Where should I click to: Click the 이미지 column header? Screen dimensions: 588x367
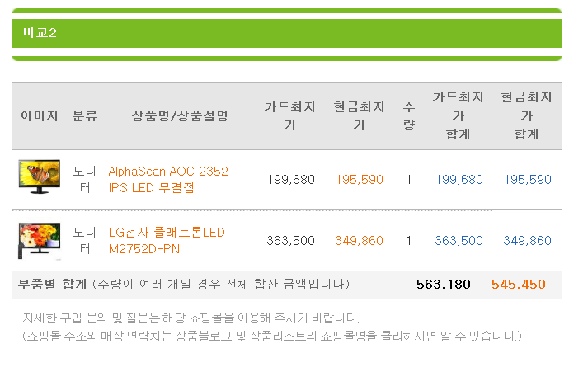pos(40,115)
